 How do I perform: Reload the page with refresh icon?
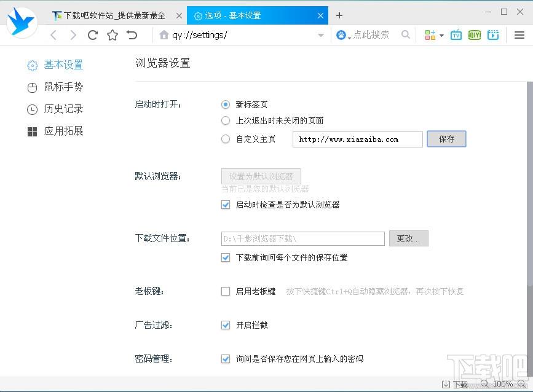[x=92, y=35]
